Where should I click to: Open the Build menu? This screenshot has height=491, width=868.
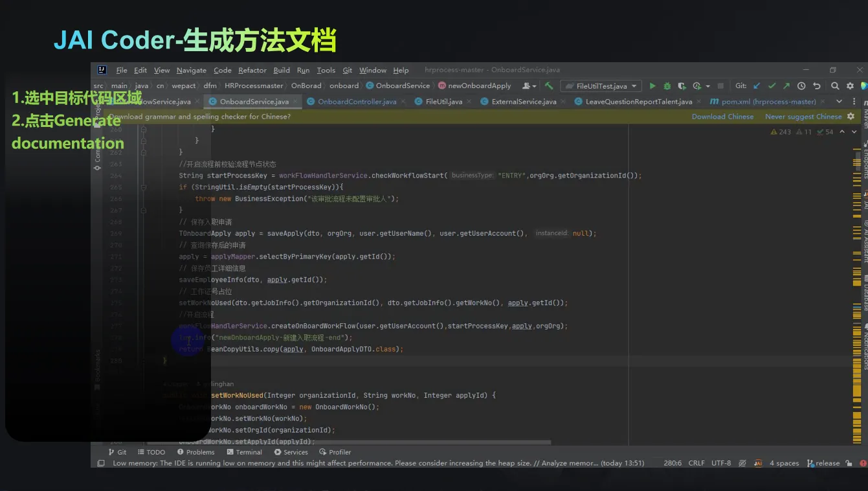282,70
